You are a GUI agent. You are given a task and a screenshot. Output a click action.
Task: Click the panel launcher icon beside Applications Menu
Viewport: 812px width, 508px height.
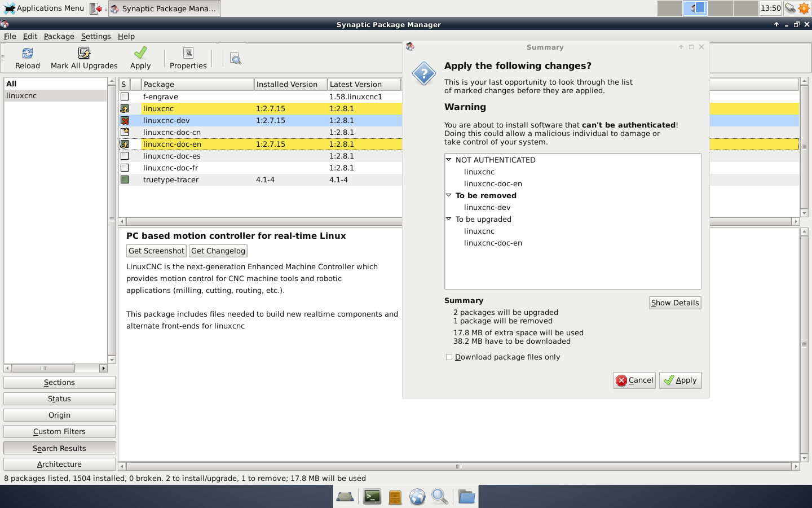(x=96, y=8)
